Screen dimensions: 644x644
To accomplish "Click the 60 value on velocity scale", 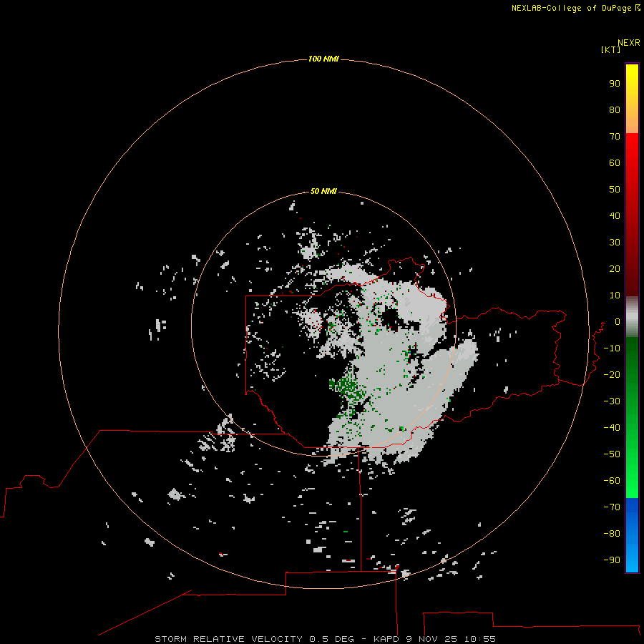I will pos(615,162).
